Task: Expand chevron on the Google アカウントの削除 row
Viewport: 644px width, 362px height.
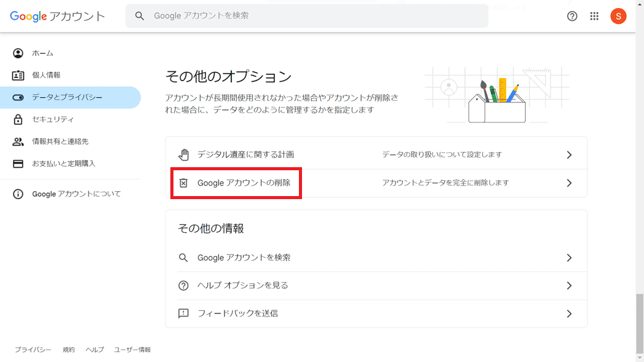Action: 569,183
